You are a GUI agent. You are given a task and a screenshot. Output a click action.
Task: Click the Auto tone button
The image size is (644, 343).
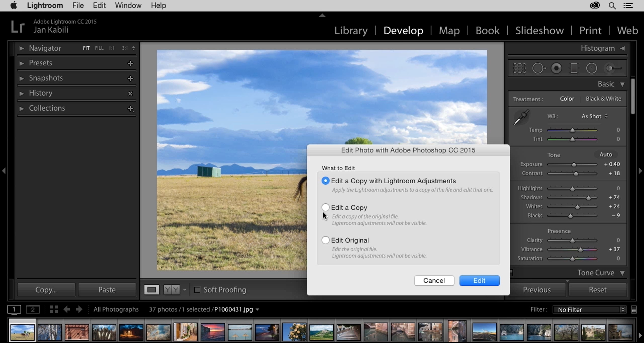tap(606, 155)
